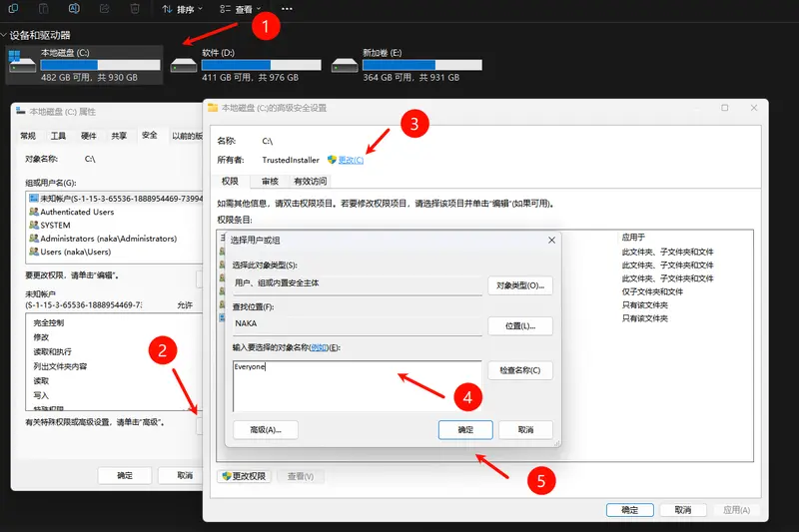Switch to the 有效访问 tab

(311, 182)
